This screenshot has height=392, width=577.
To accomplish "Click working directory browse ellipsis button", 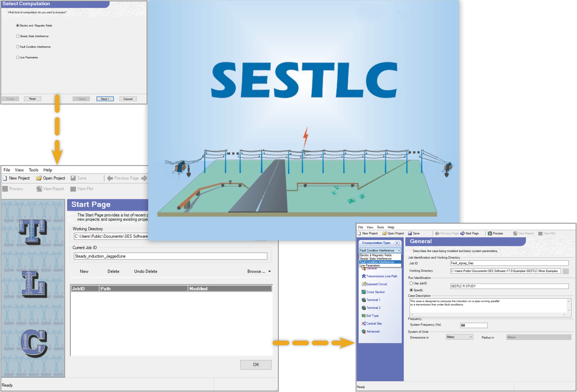I will pos(566,271).
